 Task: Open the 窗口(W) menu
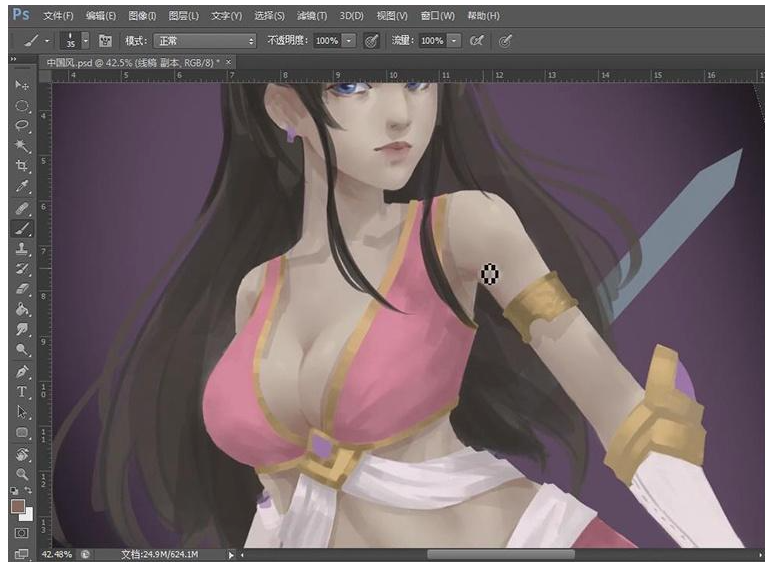(x=438, y=16)
